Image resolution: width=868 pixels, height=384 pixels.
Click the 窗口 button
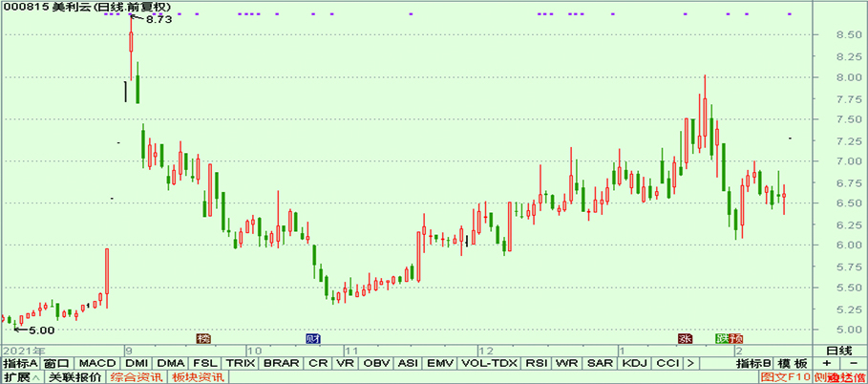tap(56, 364)
